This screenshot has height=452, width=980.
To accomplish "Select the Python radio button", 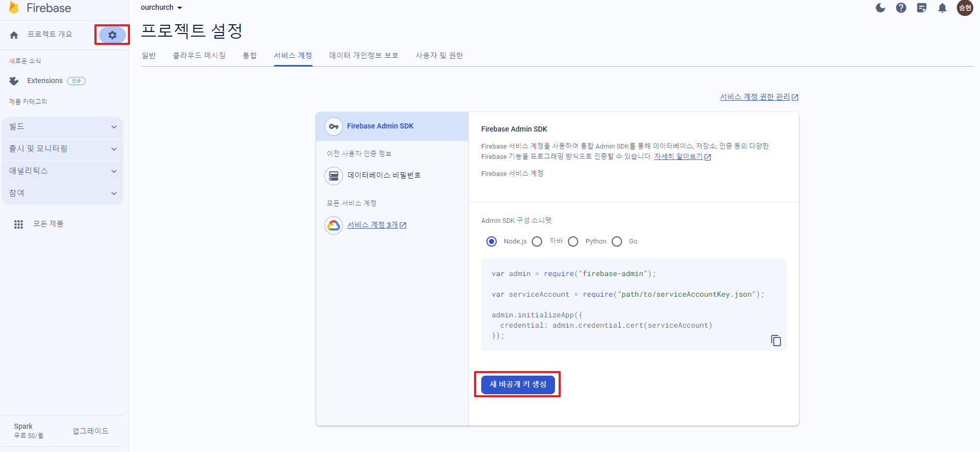I will (x=573, y=241).
